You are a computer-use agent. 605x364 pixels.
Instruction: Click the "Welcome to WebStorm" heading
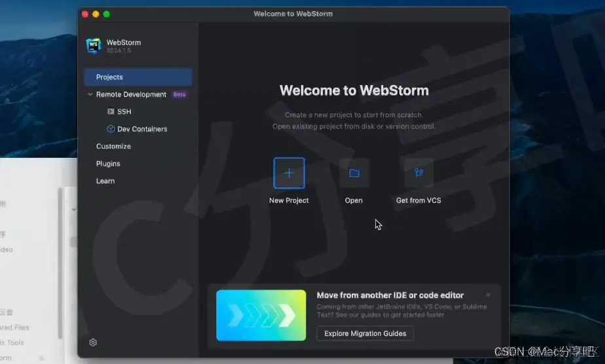coord(354,90)
